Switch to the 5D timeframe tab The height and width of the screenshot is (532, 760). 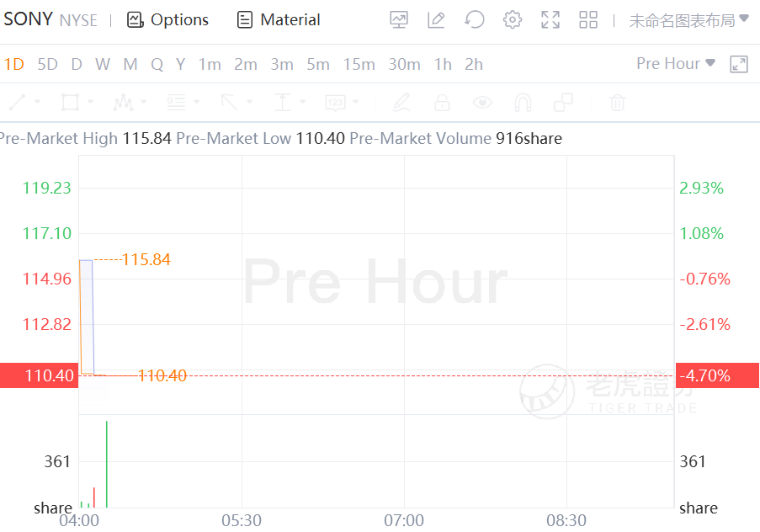coord(48,64)
